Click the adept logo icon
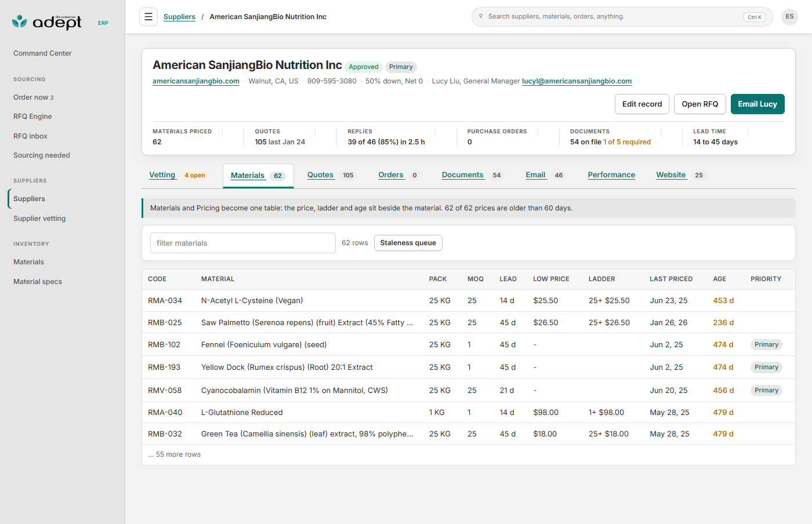The width and height of the screenshot is (812, 524). click(x=20, y=21)
